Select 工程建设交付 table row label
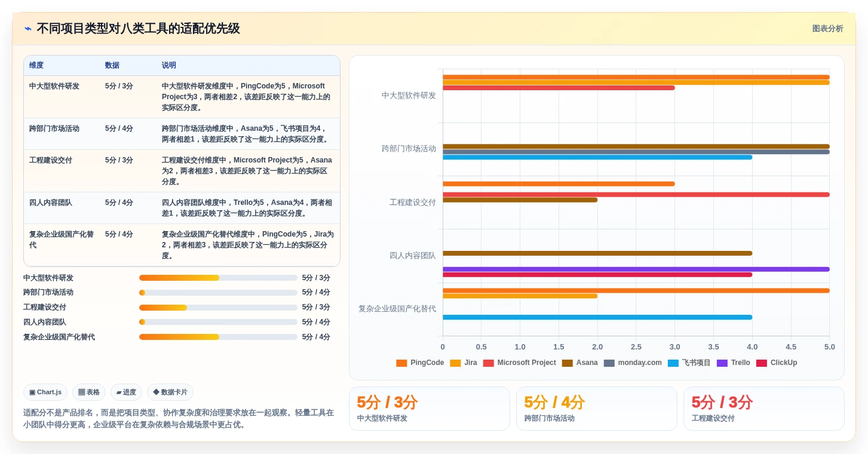 point(51,160)
